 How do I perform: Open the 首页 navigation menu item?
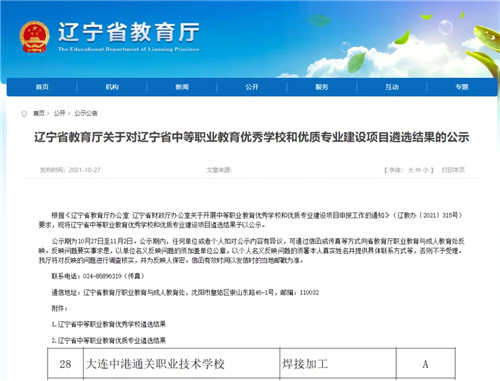pos(42,87)
